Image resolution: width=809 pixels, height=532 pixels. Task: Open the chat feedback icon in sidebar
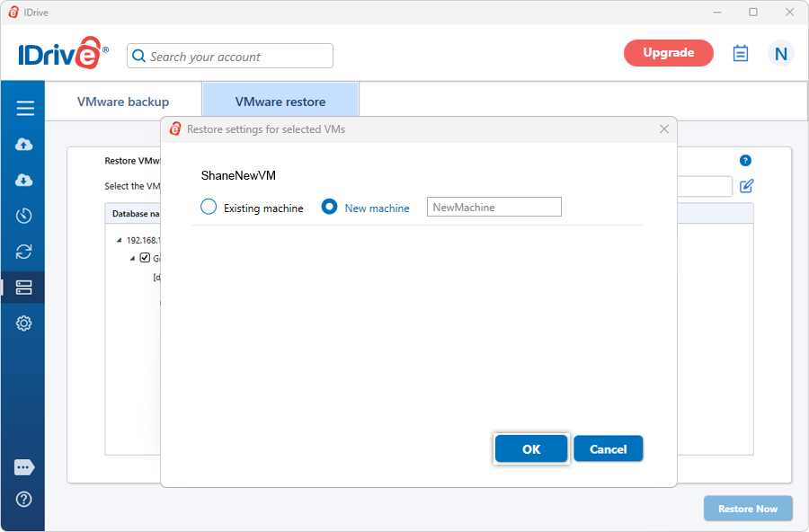(24, 467)
